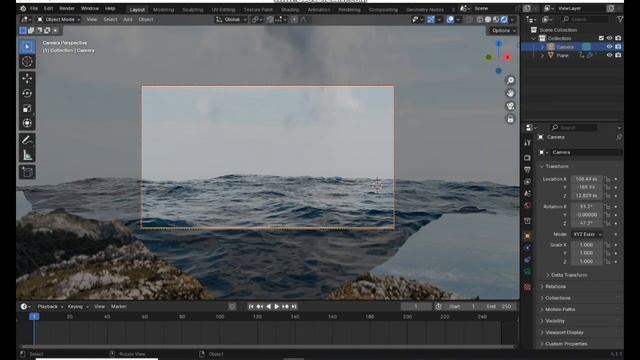Expand the Delta Transform panel

566,275
